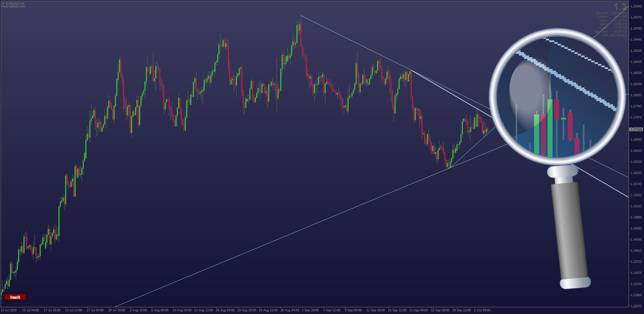Click the EURUSD,H4 chart title
644x314 pixels.
click(15, 3)
